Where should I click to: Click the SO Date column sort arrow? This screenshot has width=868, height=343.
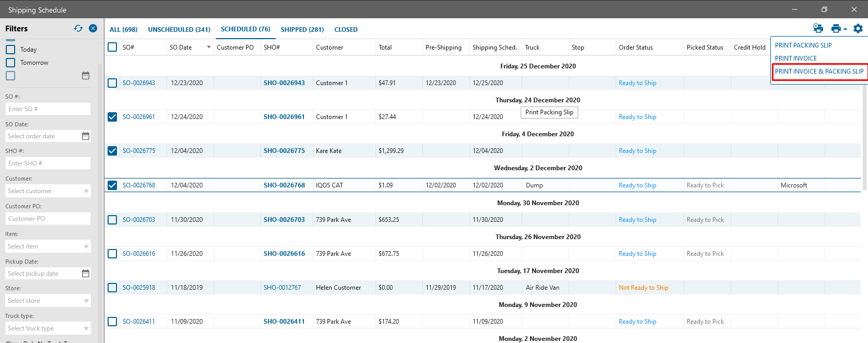[x=209, y=48]
